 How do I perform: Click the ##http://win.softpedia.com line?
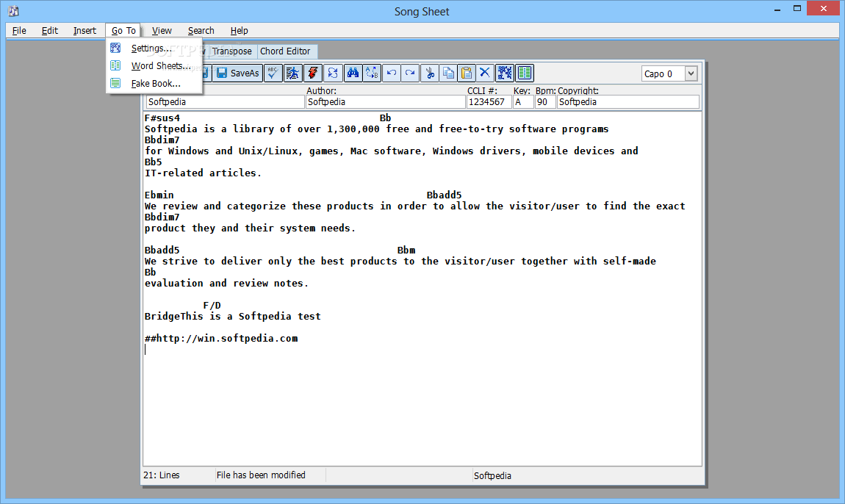(221, 339)
